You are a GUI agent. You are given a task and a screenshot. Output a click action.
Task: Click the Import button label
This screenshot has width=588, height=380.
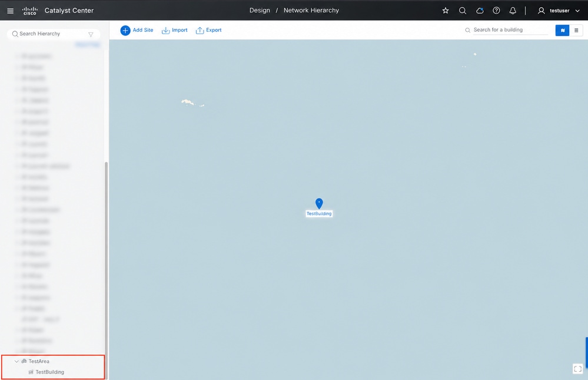click(x=180, y=30)
